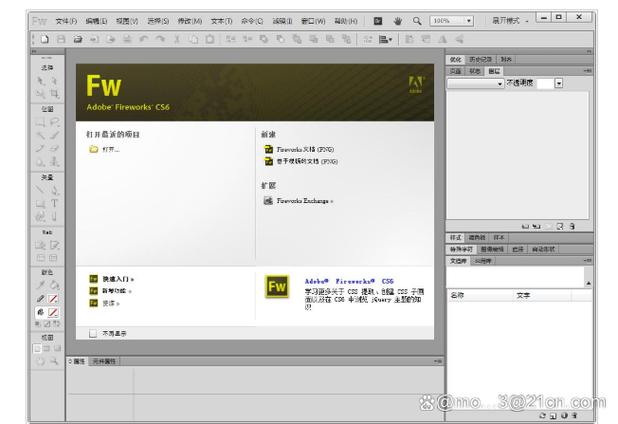Select the Scale tool in tools panel
The height and width of the screenshot is (424, 618).
[41, 94]
